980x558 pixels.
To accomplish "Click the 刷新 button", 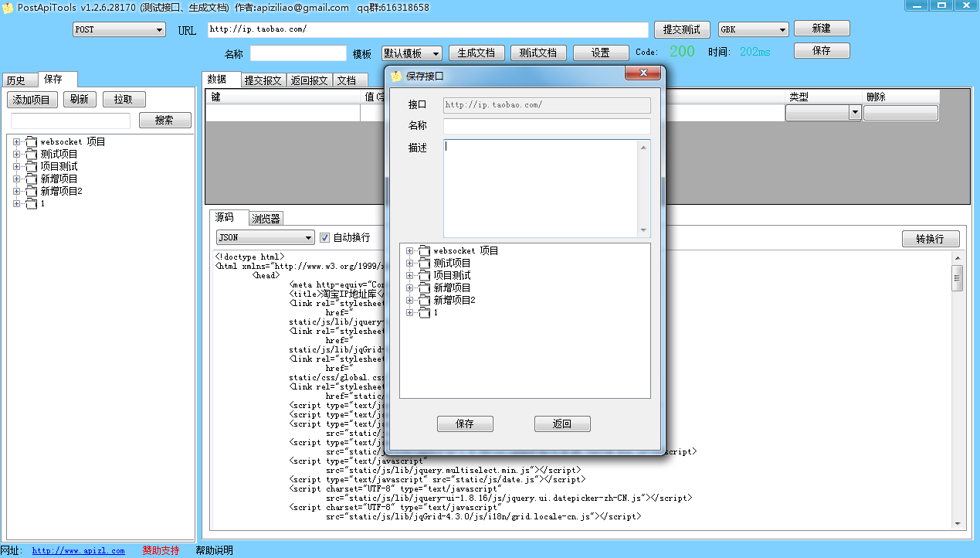I will [x=80, y=99].
